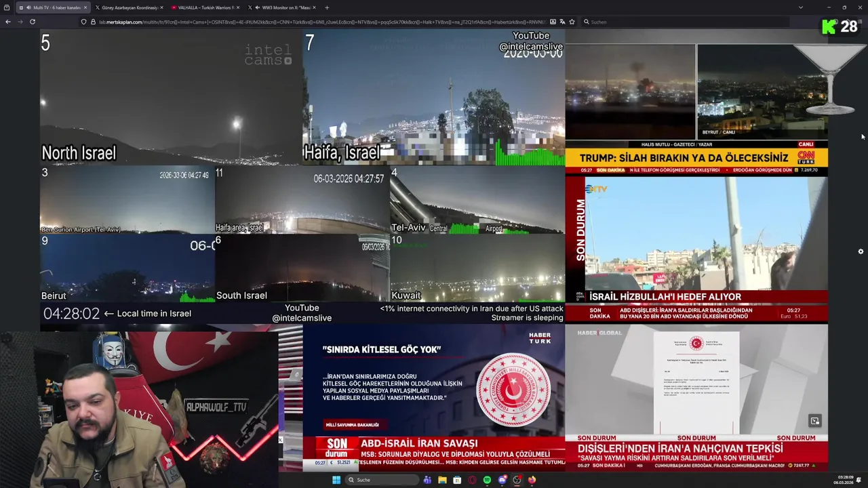Select the Haifa area camera 11 feed

[302, 200]
